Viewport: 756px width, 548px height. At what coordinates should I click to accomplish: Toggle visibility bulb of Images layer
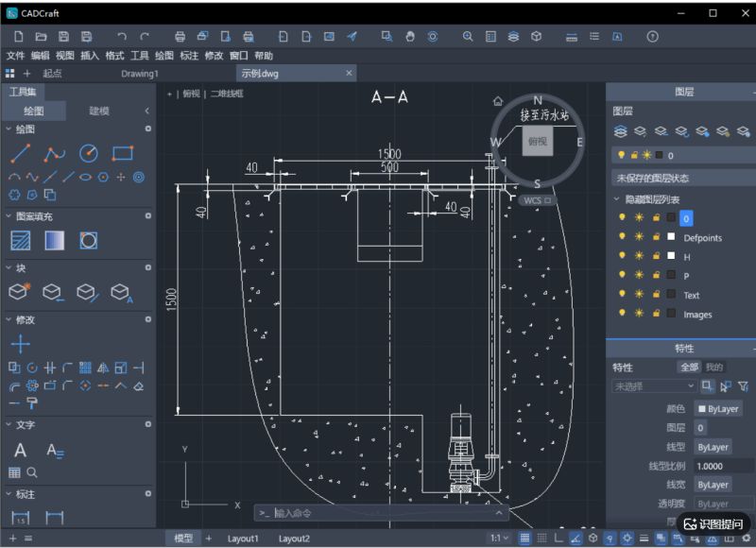tap(622, 314)
